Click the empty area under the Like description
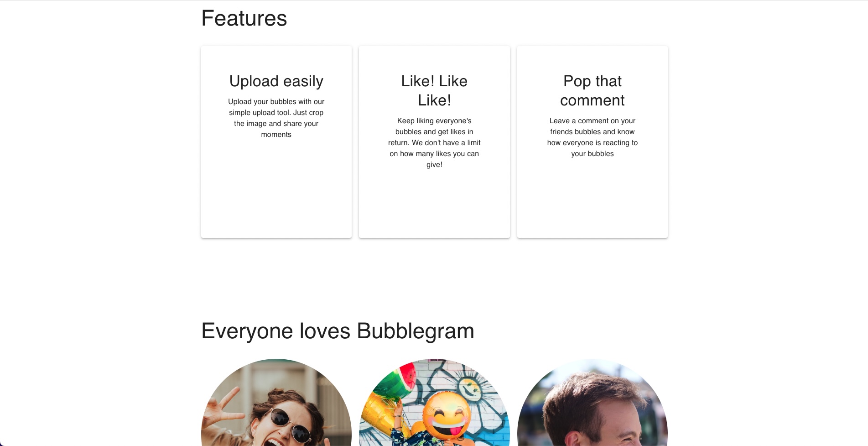Screen dimensions: 868x446 [x=434, y=203]
